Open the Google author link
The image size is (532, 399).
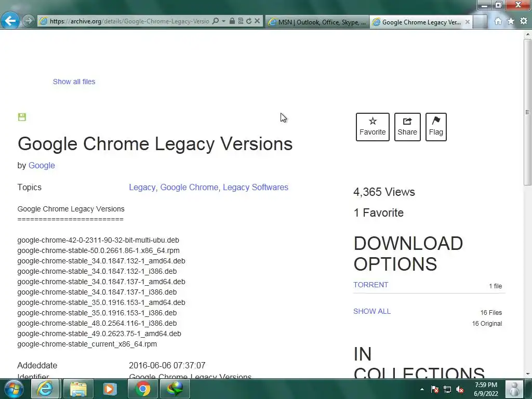42,166
